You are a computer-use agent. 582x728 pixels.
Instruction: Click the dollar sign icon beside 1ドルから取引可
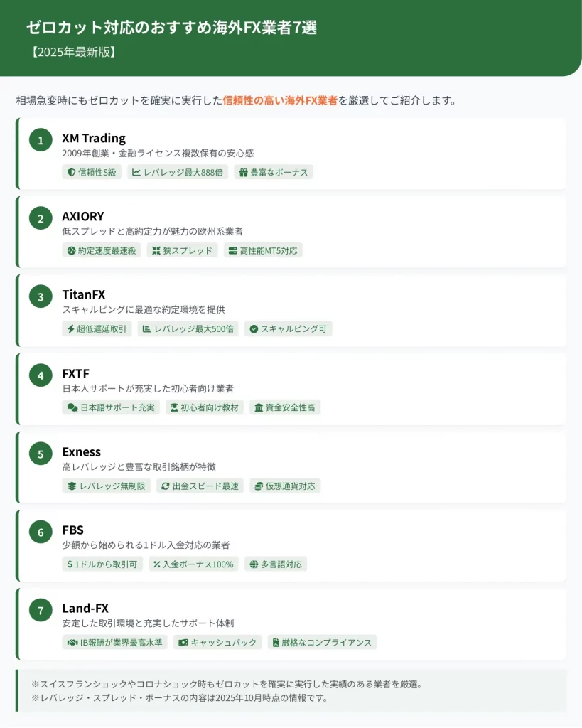point(70,564)
